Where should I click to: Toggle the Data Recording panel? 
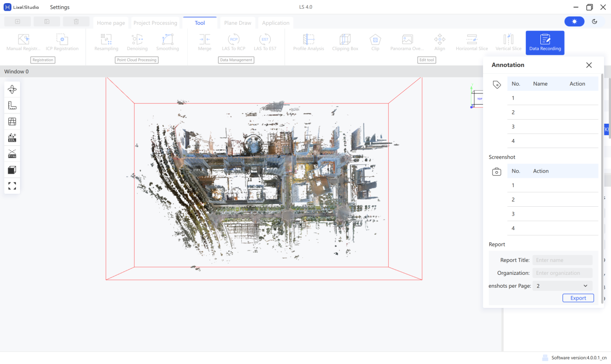tap(545, 42)
